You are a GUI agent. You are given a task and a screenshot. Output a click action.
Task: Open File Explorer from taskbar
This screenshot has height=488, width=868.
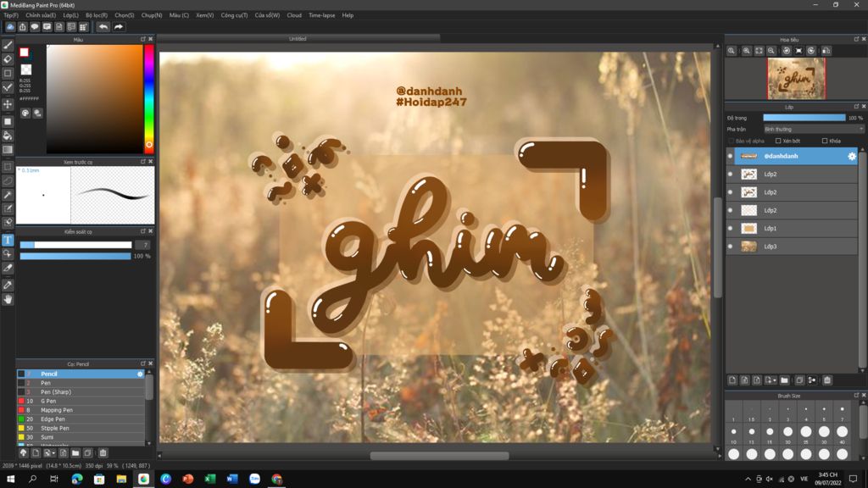(x=121, y=480)
